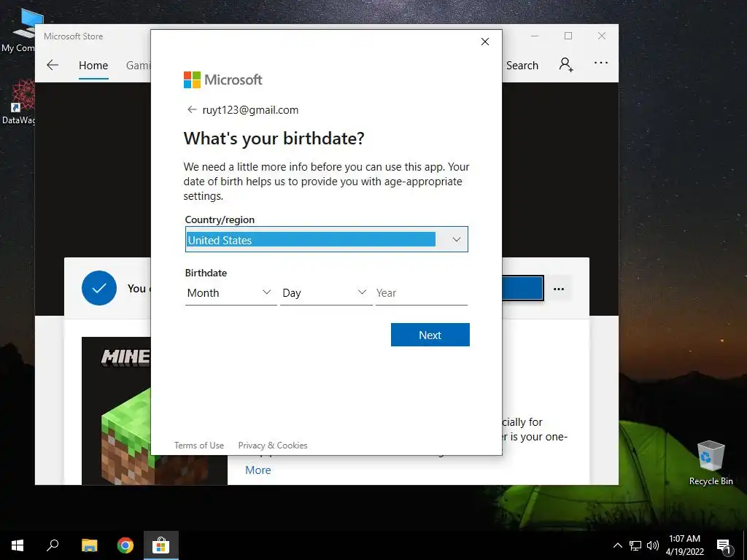Click the Microsoft Store window title text
Viewport: 747px width, 560px height.
[x=74, y=36]
